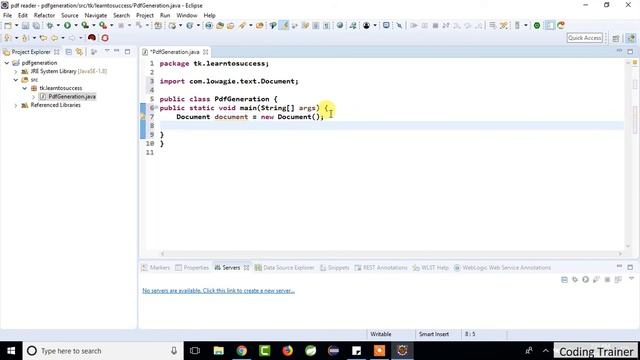
Task: Maximize the Project Explorer panel
Action: 127,51
